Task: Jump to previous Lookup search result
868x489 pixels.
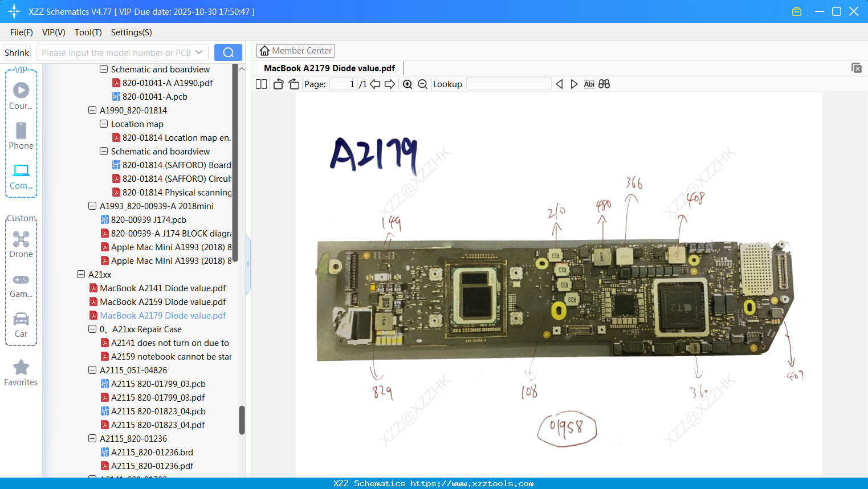Action: tap(559, 84)
